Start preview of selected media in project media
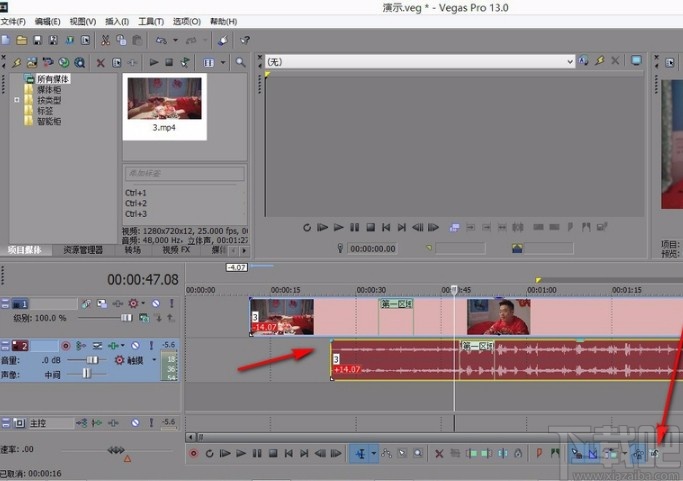The image size is (683, 481). [x=154, y=63]
